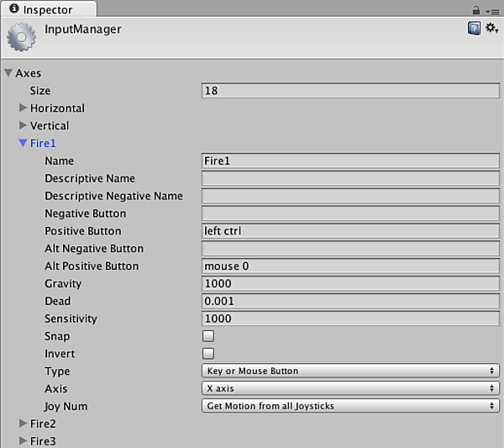Viewport: 504px width, 448px height.
Task: Click the Gravity value field
Action: (350, 283)
